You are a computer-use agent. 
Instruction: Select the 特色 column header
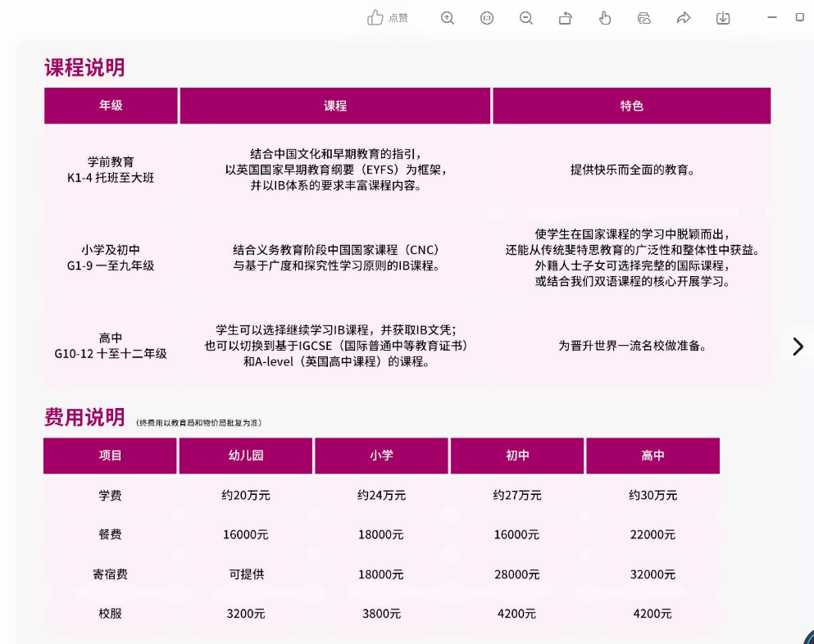click(631, 106)
